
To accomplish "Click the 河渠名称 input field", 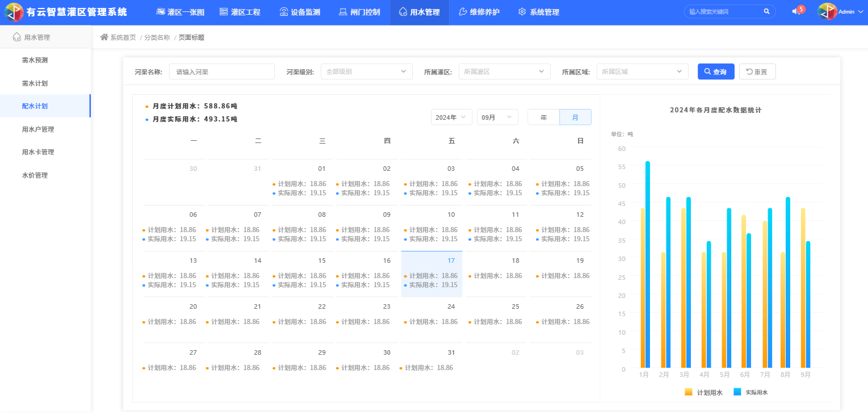I will [x=221, y=72].
